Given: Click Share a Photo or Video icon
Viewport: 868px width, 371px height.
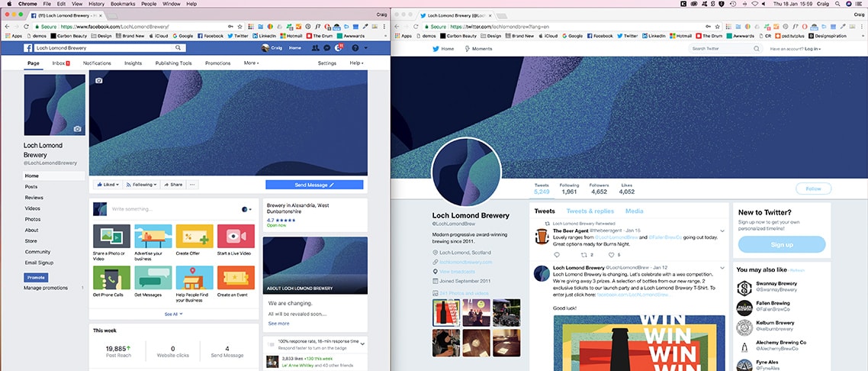Looking at the screenshot, I should tap(111, 236).
